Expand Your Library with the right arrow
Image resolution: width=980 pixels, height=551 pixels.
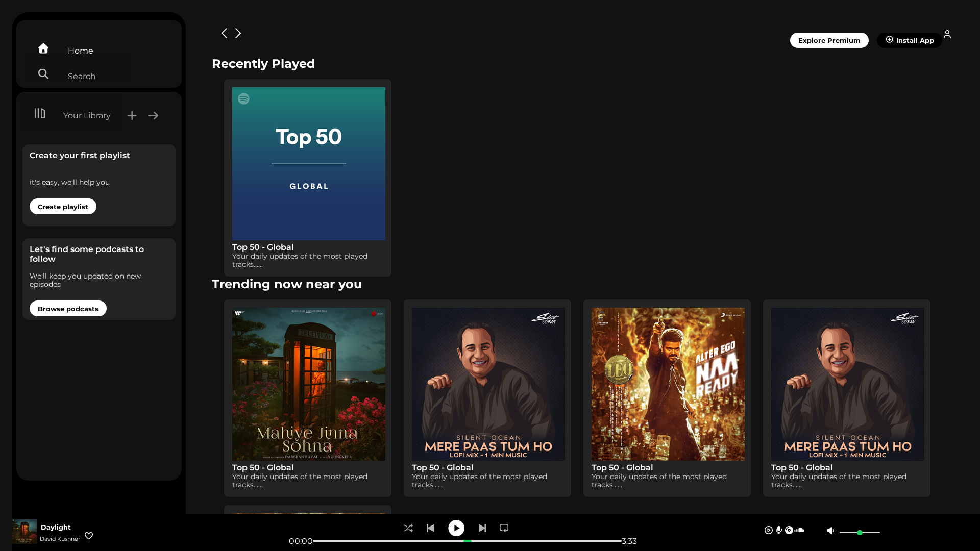(x=153, y=116)
